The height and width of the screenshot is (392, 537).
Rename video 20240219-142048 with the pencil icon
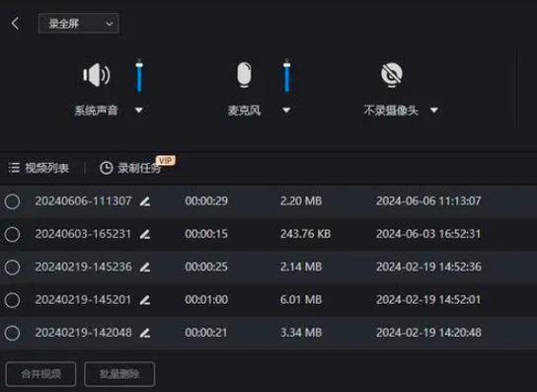coord(145,333)
